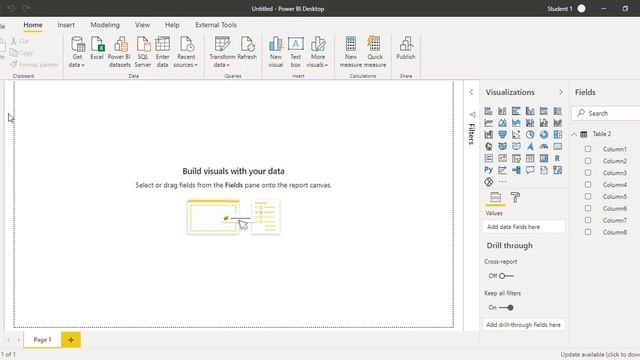Expand the Filters pane chevron
The height and width of the screenshot is (360, 640).
(x=471, y=92)
